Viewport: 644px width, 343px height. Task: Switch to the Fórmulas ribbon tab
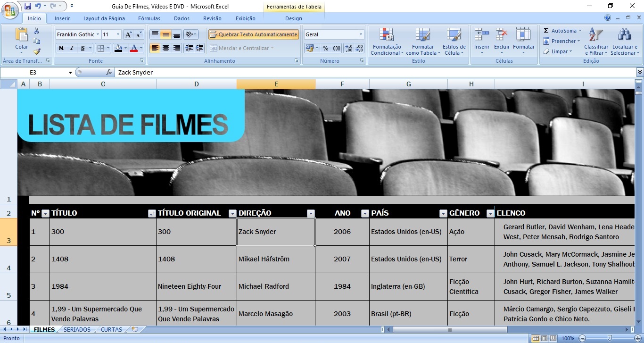coord(149,18)
